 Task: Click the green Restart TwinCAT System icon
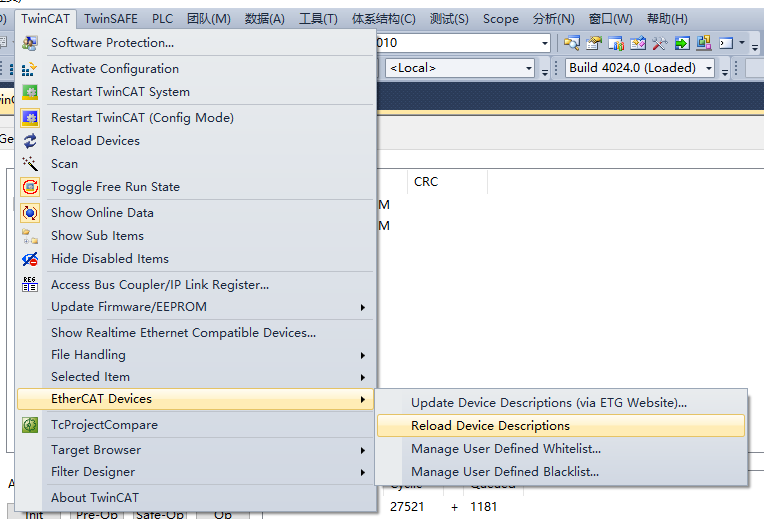click(x=30, y=92)
